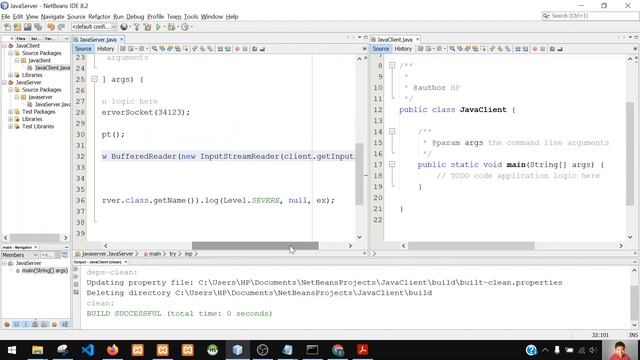Expand Libraries under JavaClient project

(x=10, y=75)
